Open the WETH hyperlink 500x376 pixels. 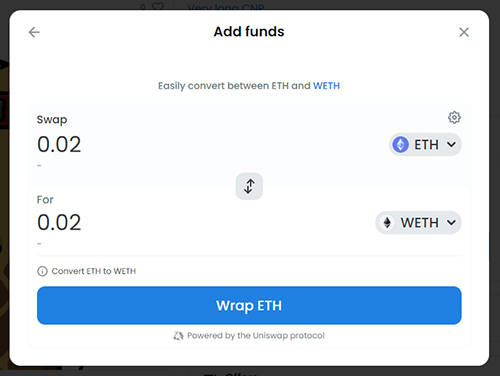tap(326, 86)
